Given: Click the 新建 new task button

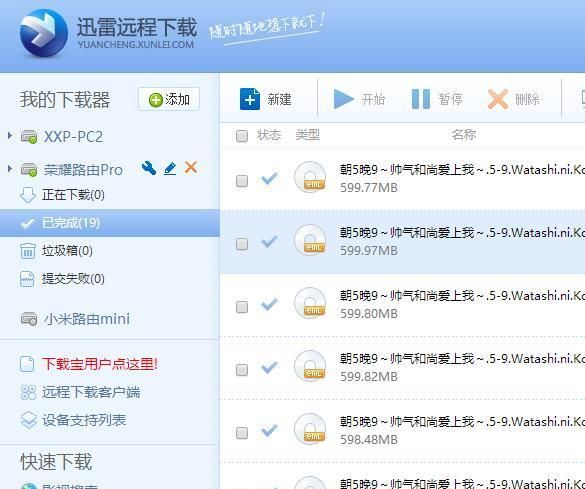Looking at the screenshot, I should [x=266, y=99].
